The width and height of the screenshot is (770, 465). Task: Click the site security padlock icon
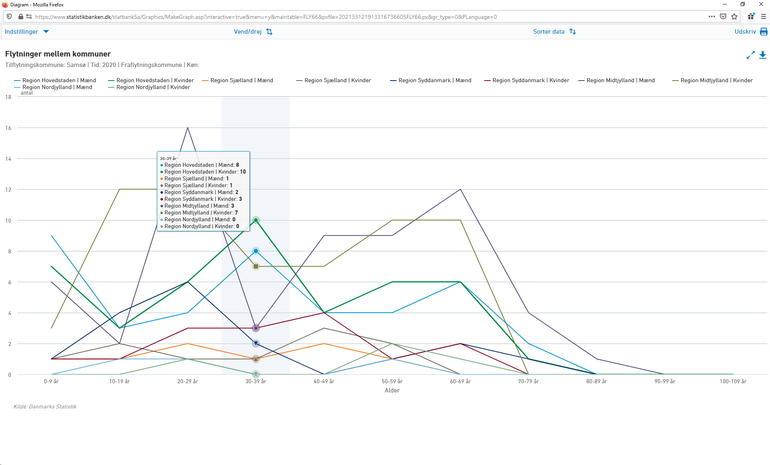point(21,17)
